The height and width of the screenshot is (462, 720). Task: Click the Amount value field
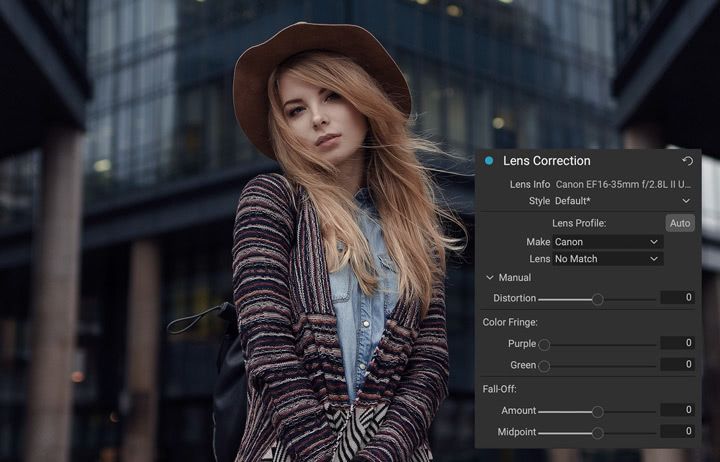point(677,410)
